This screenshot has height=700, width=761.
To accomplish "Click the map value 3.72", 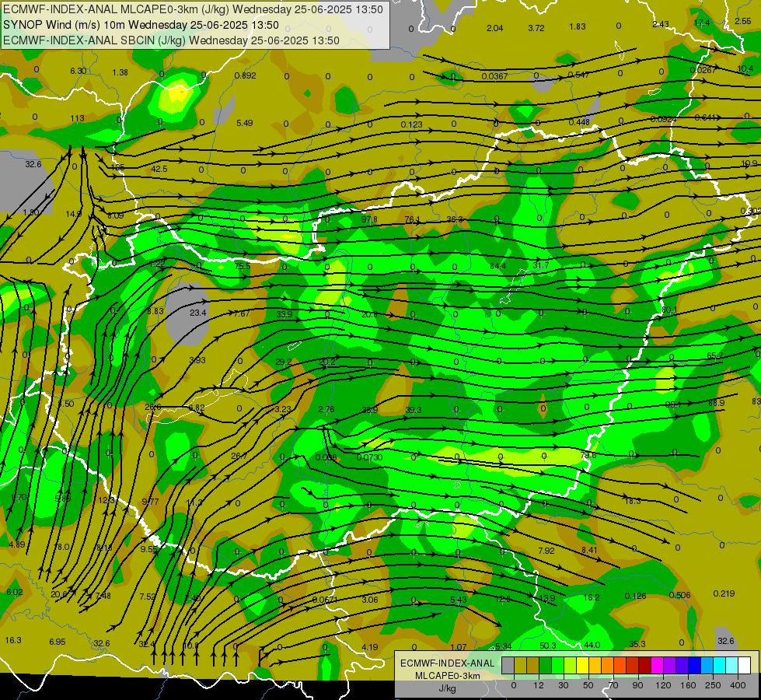I will click(536, 28).
